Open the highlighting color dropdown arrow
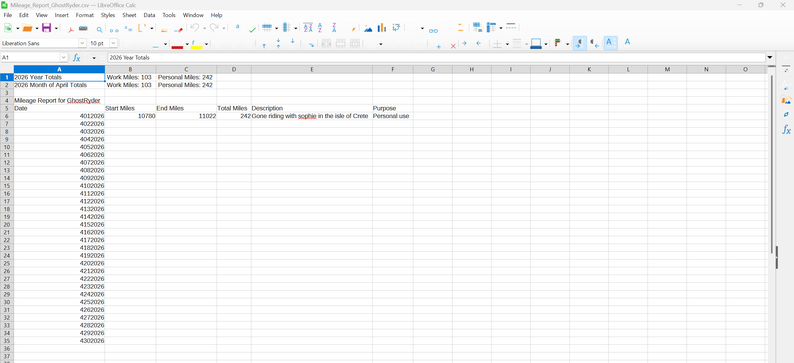Screen dimensions: 794x363 [x=206, y=44]
